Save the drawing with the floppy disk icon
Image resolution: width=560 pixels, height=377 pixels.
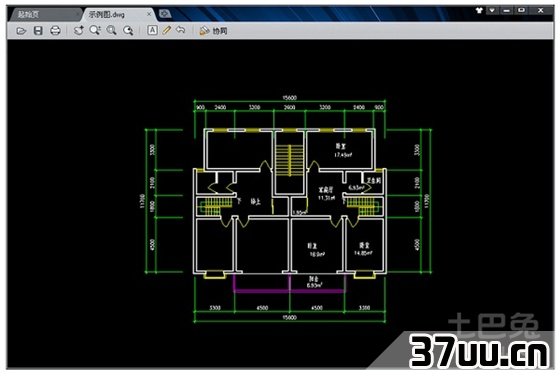[x=38, y=31]
